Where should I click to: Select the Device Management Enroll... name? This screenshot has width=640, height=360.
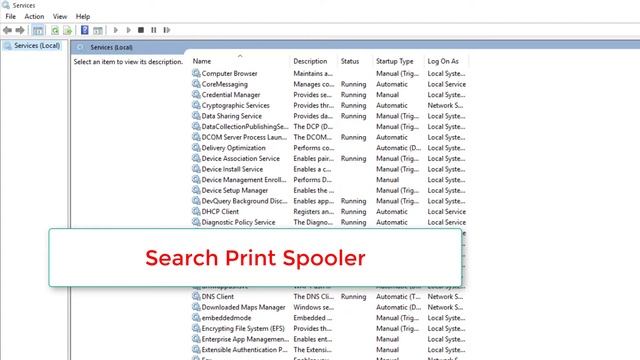244,180
